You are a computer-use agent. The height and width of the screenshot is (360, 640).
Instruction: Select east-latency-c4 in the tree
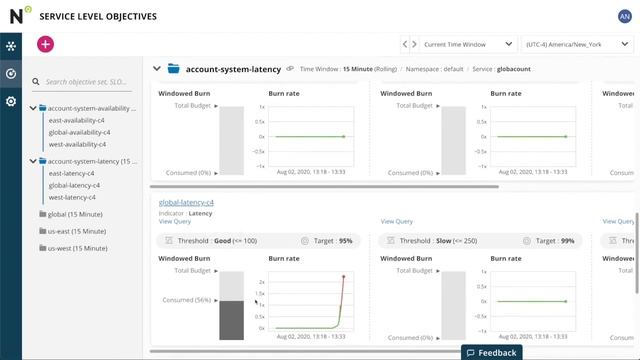71,173
